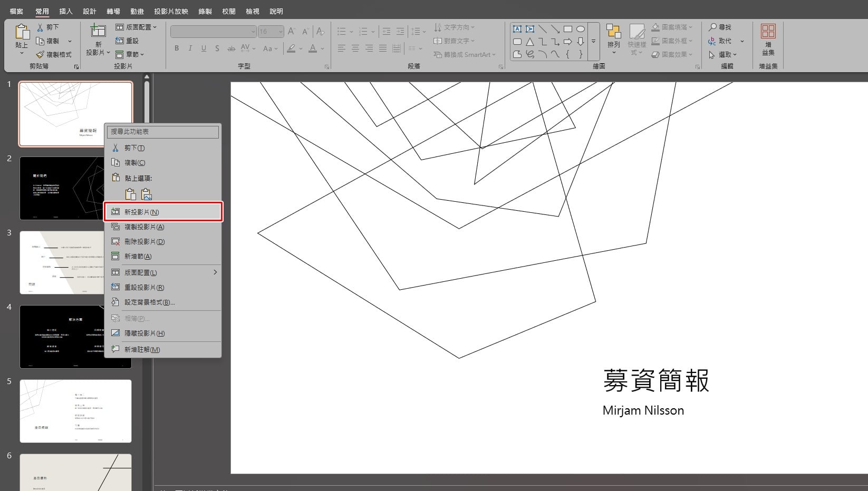Click the Arrange (排列) icon
The image size is (868, 491).
613,32
